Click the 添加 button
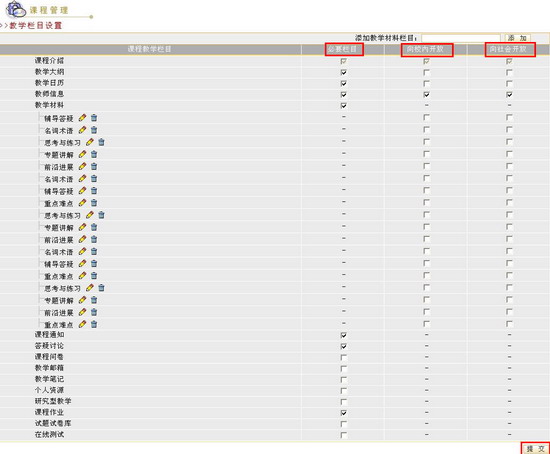Screen dimensions: 550x454 click(x=517, y=38)
